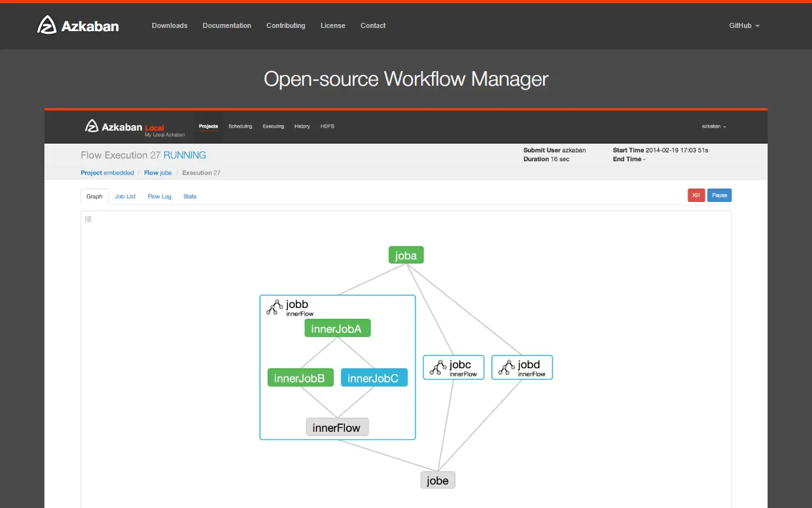Open the Contact page

point(373,25)
